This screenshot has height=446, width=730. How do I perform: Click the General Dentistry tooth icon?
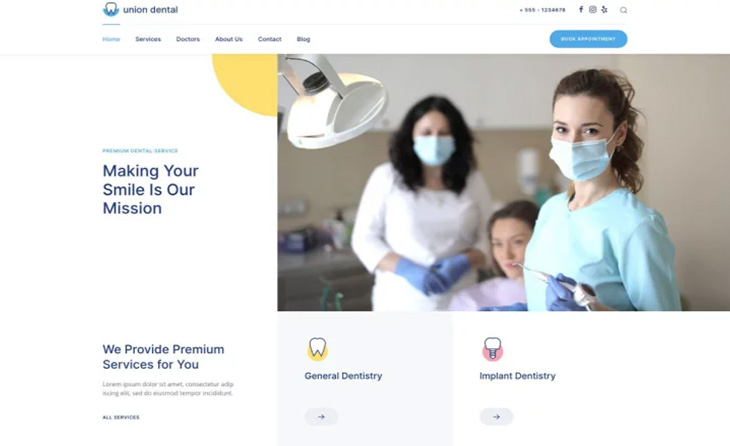[x=318, y=348]
